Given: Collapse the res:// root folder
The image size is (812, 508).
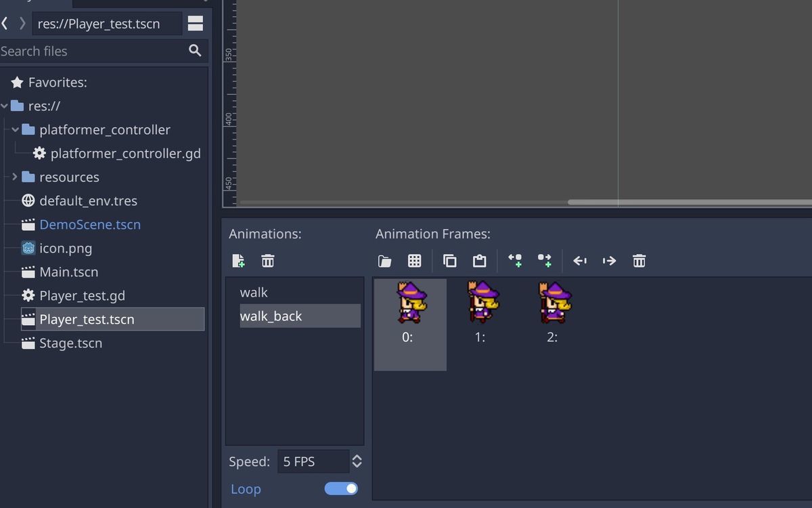Looking at the screenshot, I should [x=5, y=106].
